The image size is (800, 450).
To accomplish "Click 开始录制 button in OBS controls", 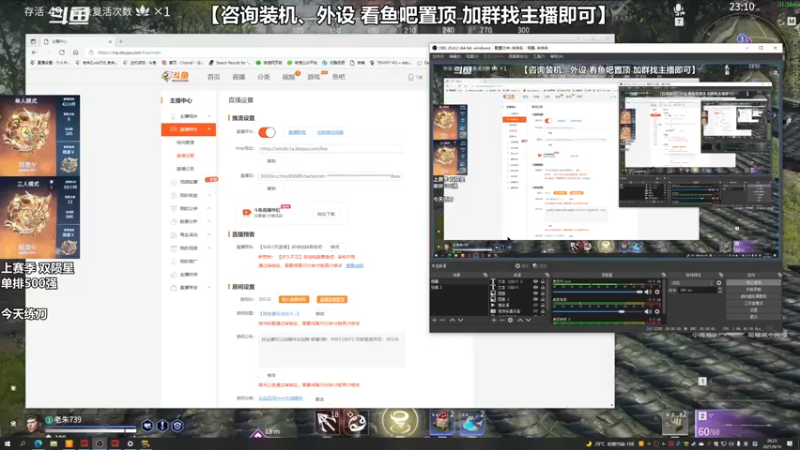I will pyautogui.click(x=753, y=289).
